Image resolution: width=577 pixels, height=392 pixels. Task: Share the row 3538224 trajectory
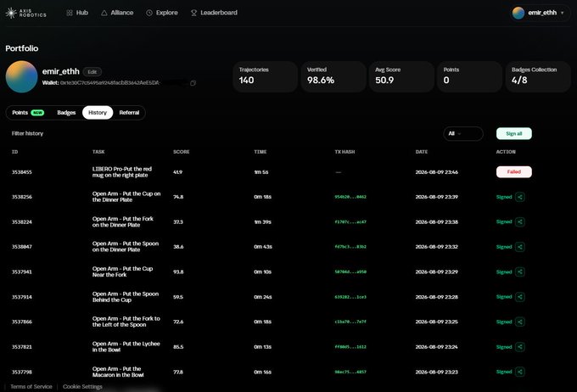tap(520, 222)
